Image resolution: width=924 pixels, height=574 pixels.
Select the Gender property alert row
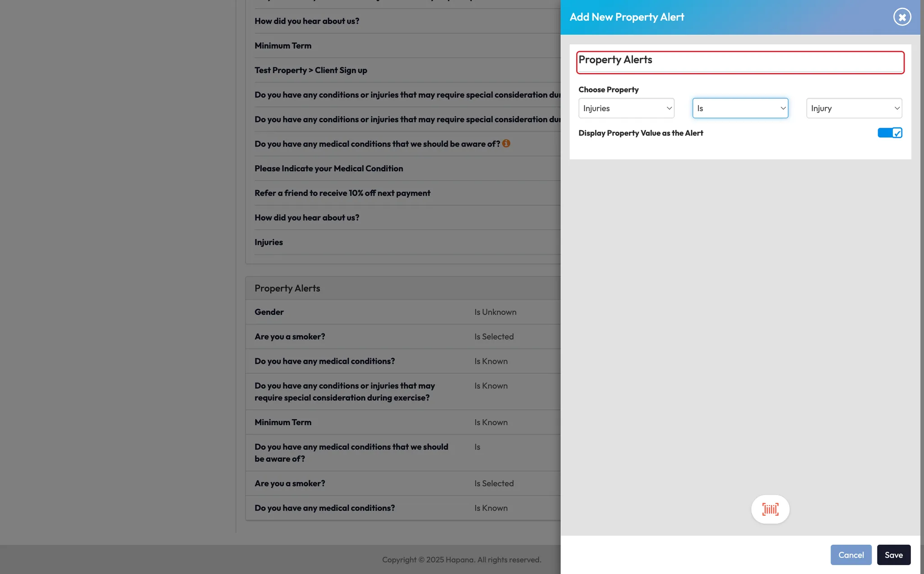[x=269, y=312]
